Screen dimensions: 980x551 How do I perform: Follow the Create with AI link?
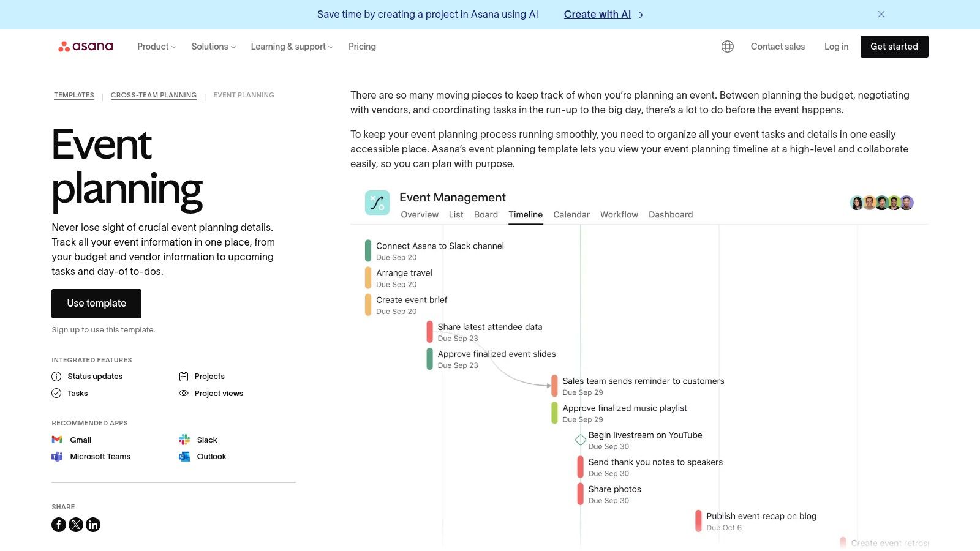click(x=597, y=14)
